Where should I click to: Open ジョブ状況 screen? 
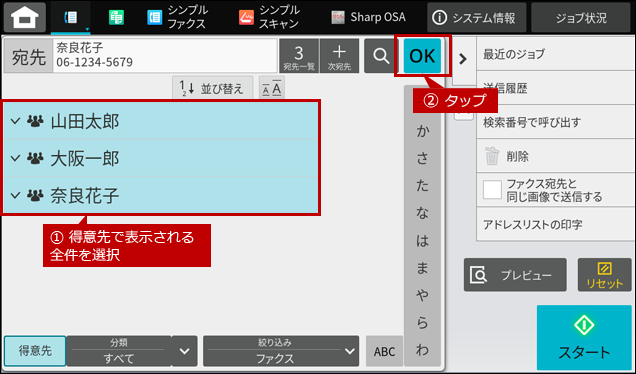(x=581, y=17)
